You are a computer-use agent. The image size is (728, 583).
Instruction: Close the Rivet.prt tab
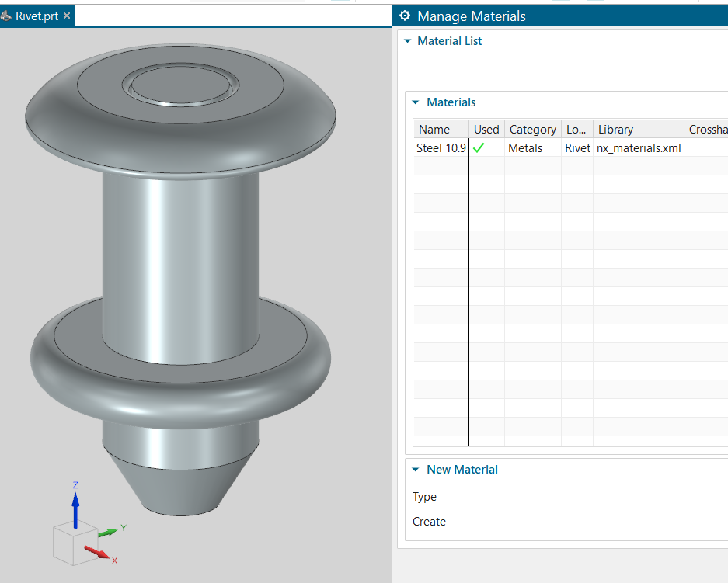[67, 16]
